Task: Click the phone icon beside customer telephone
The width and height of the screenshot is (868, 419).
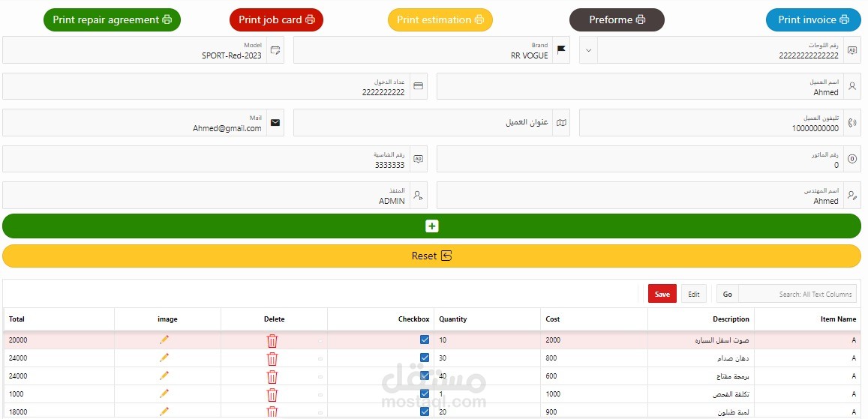Action: 852,123
